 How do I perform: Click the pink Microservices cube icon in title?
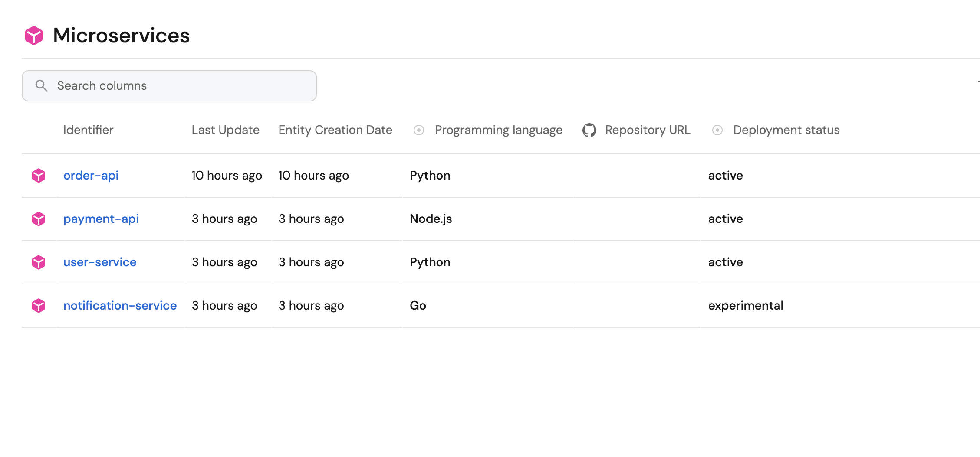[x=34, y=36]
